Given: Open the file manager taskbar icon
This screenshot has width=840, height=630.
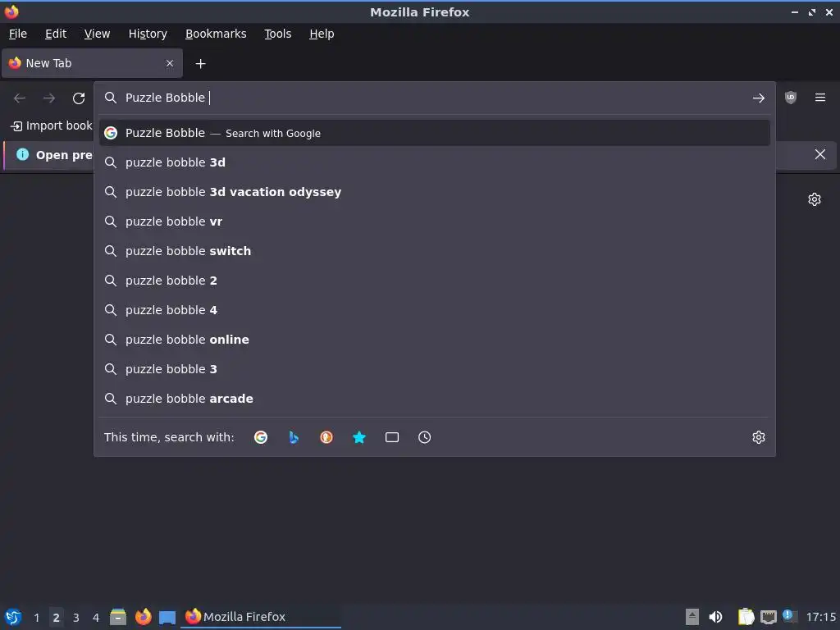Looking at the screenshot, I should [118, 617].
